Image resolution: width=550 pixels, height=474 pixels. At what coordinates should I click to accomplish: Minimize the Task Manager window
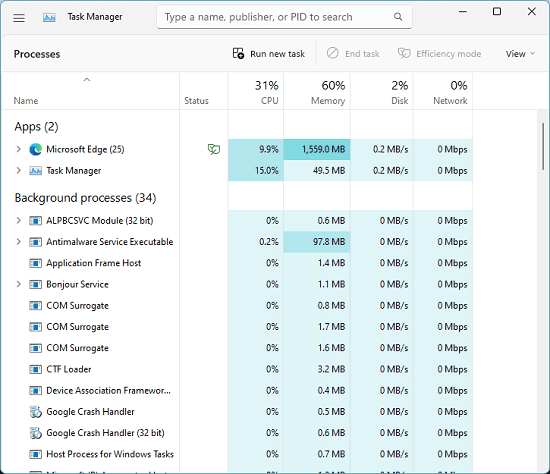point(463,12)
